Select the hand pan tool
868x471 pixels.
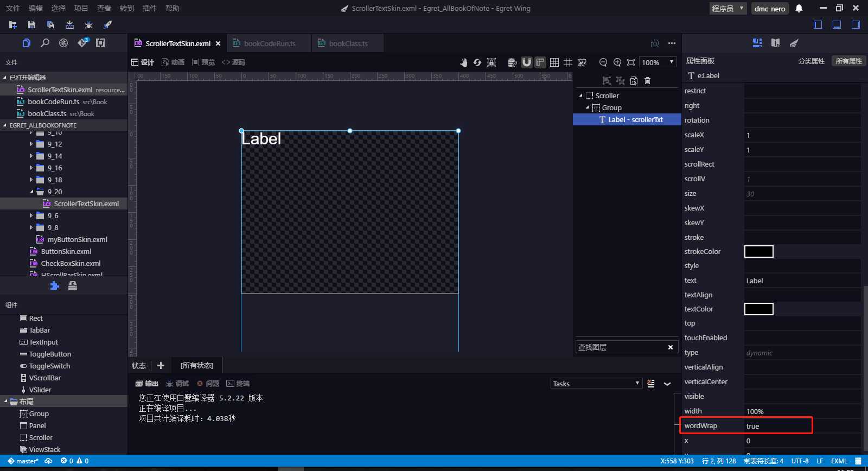pyautogui.click(x=463, y=62)
